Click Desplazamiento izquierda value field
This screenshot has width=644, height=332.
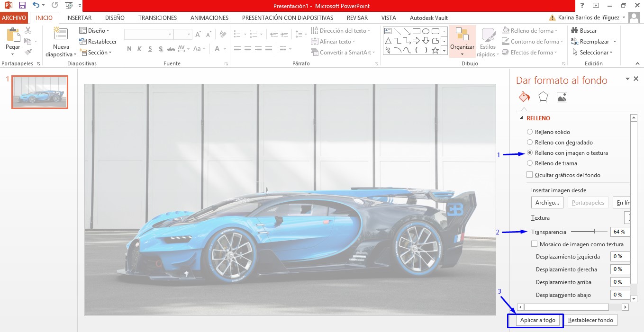point(620,257)
